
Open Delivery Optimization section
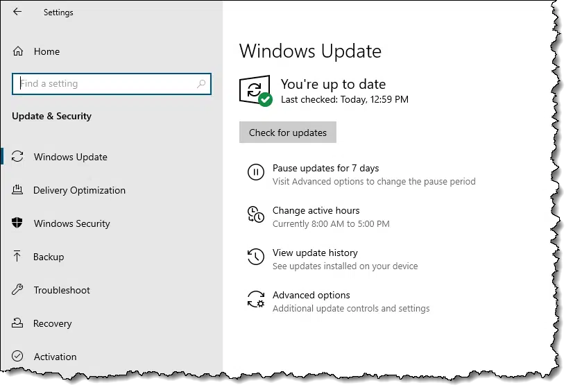click(79, 190)
